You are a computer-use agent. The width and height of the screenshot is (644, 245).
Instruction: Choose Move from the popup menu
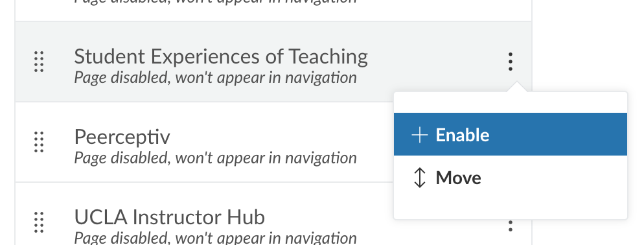pos(511,178)
